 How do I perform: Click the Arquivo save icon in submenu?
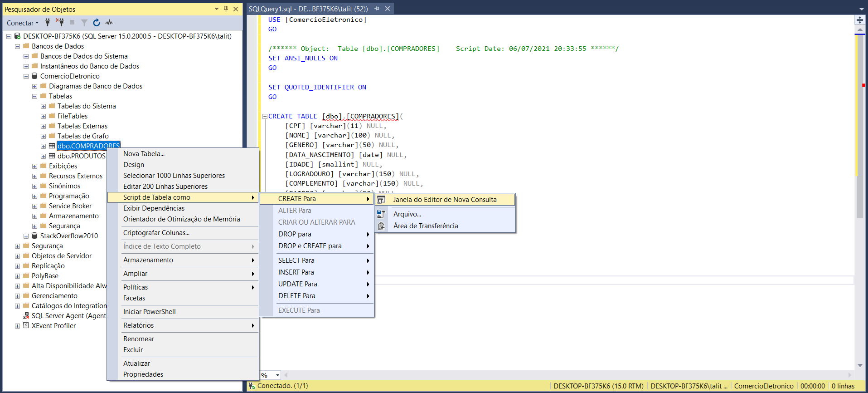(381, 214)
